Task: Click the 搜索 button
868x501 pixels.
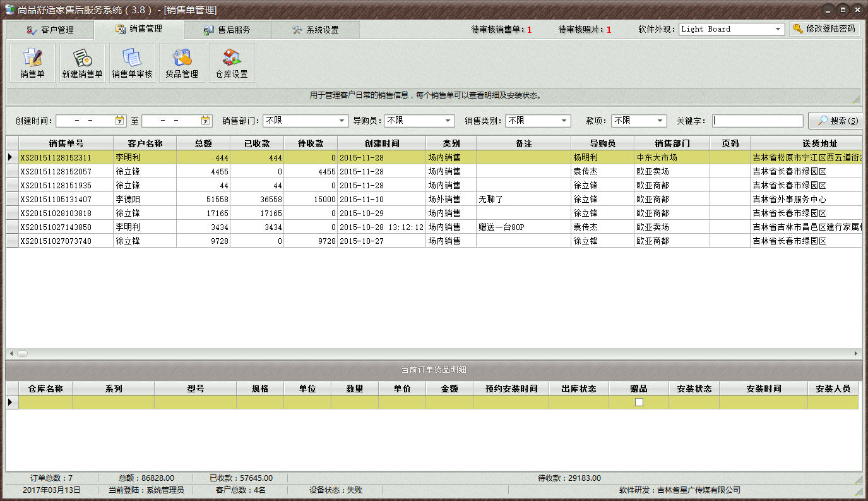Action: (835, 121)
